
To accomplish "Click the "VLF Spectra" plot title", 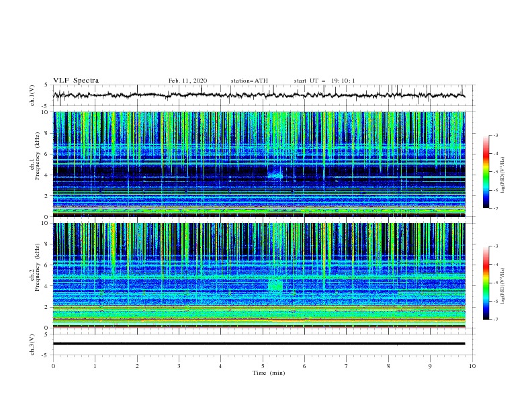I will [76, 81].
